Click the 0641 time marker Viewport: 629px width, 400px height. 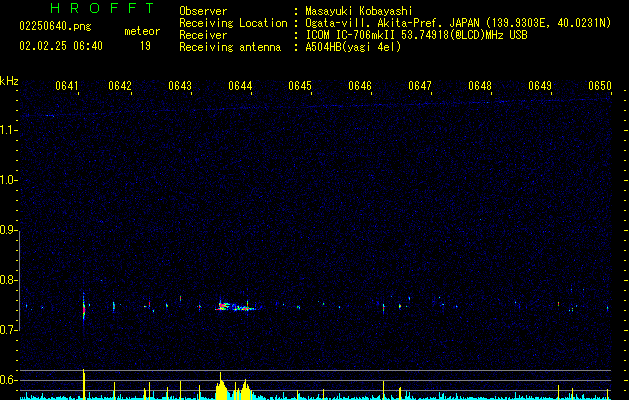pos(67,86)
